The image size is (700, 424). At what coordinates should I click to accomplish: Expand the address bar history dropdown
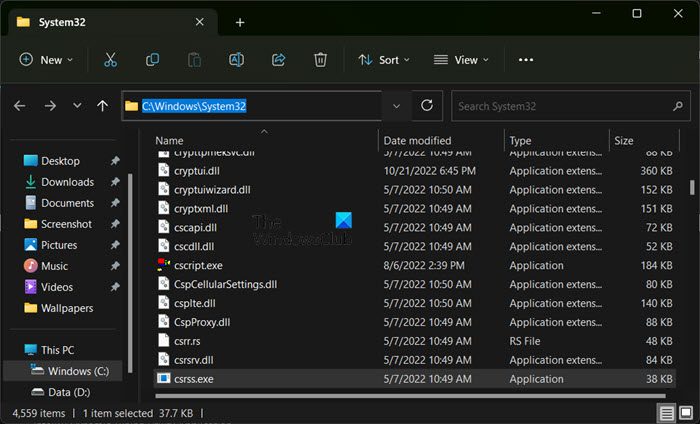pos(396,105)
